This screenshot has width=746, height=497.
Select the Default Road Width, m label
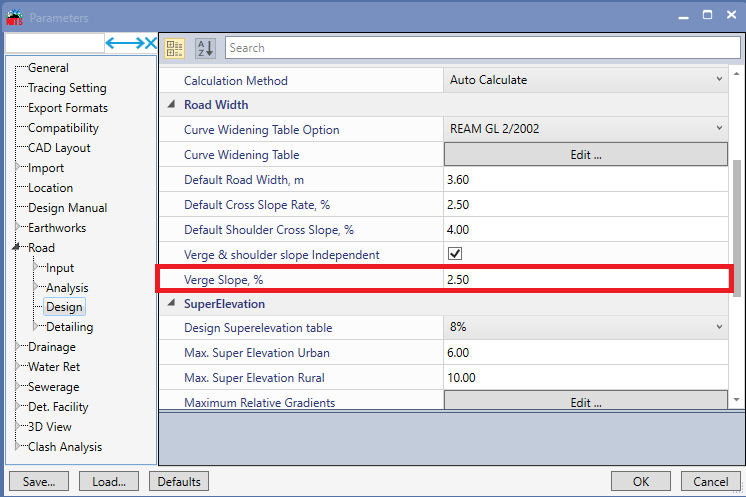pos(244,180)
